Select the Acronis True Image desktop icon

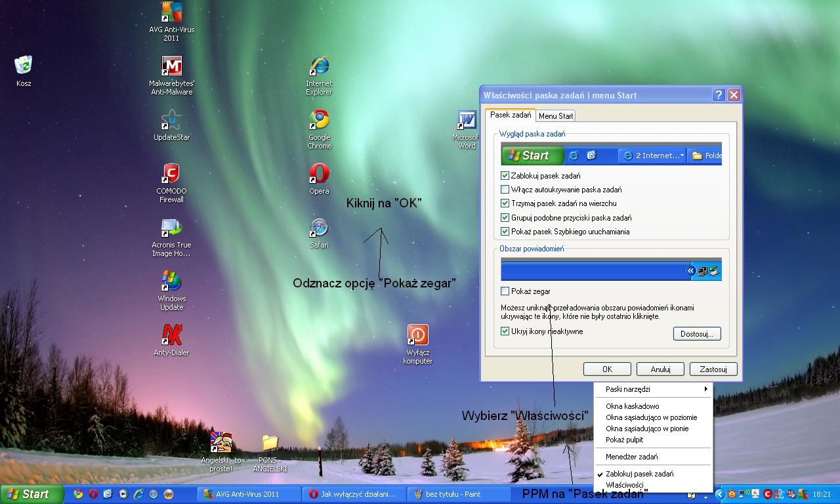pyautogui.click(x=171, y=237)
